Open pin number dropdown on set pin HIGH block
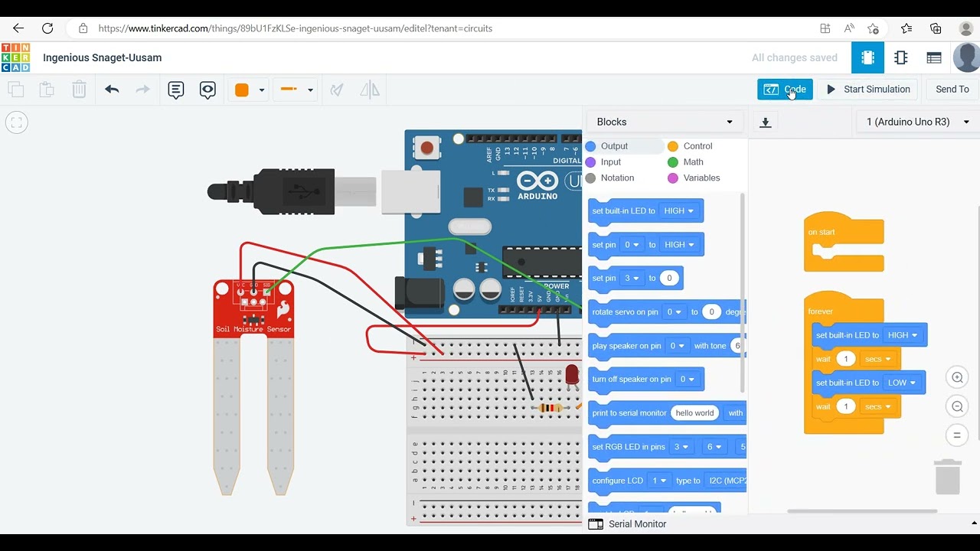 click(632, 245)
